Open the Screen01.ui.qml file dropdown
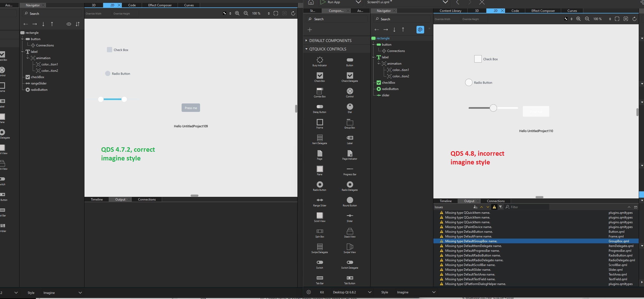 pos(445,2)
